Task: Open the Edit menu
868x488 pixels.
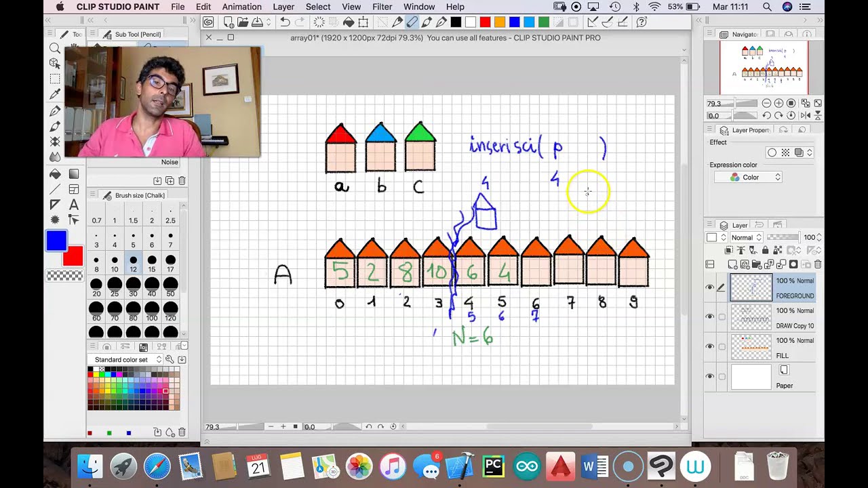Action: point(203,7)
